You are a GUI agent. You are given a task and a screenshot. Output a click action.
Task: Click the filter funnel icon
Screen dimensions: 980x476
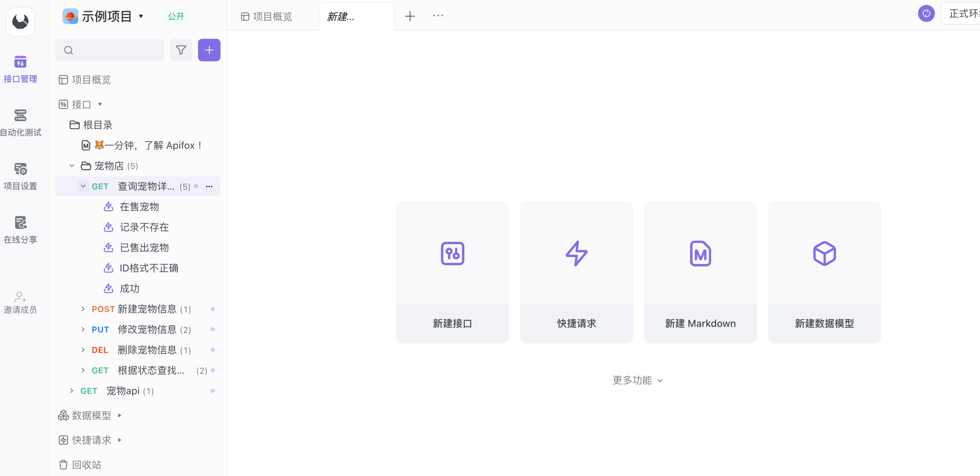[181, 50]
